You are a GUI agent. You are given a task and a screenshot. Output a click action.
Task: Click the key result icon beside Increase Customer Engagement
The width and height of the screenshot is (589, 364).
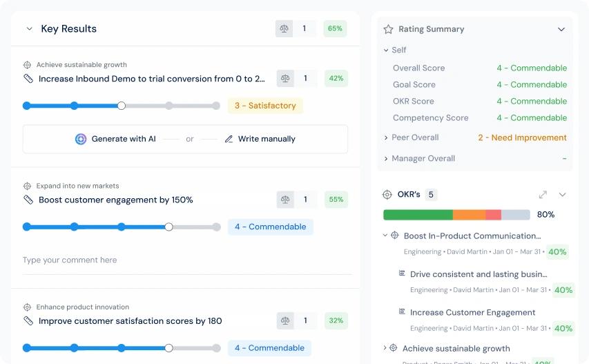click(402, 312)
